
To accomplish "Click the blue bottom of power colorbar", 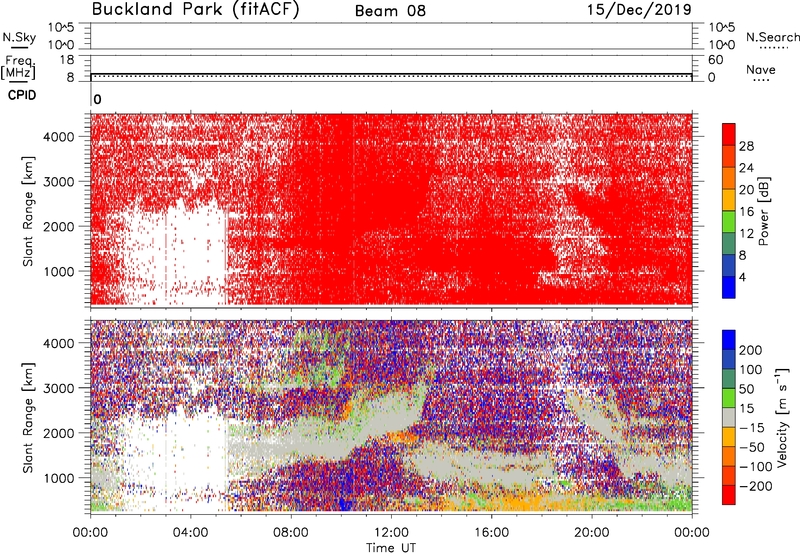I will pyautogui.click(x=729, y=287).
